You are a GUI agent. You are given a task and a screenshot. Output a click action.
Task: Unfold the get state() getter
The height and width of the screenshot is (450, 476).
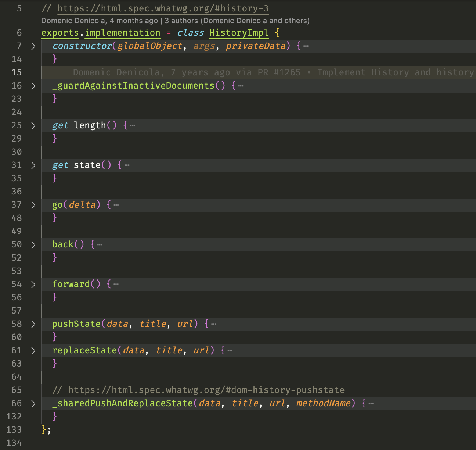pyautogui.click(x=33, y=165)
